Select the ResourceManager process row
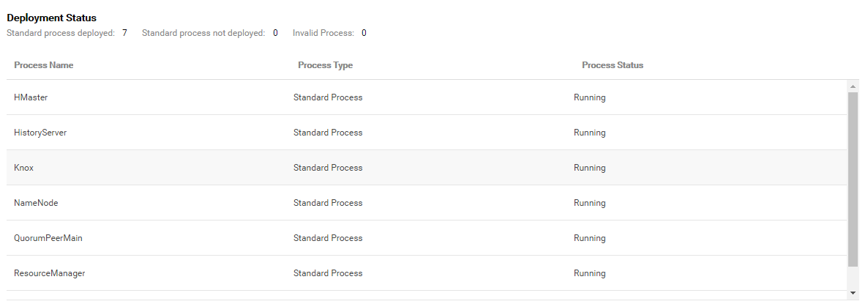Screen dimensions: 868x304 [427, 273]
